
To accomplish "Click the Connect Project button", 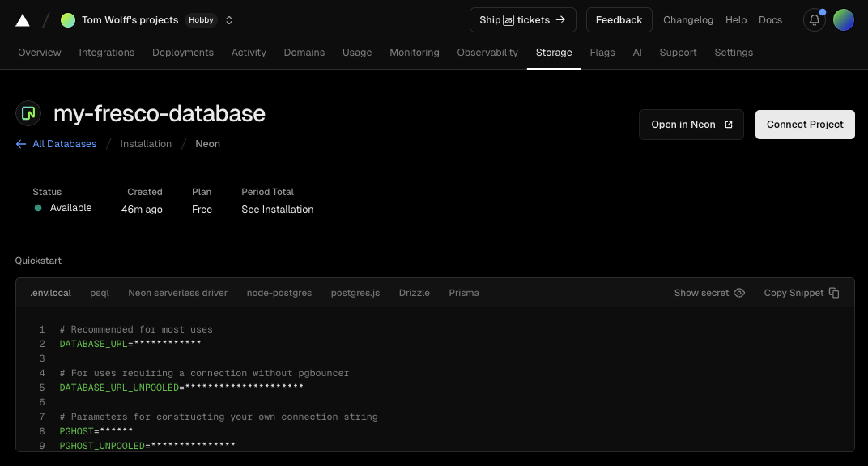I will point(805,125).
